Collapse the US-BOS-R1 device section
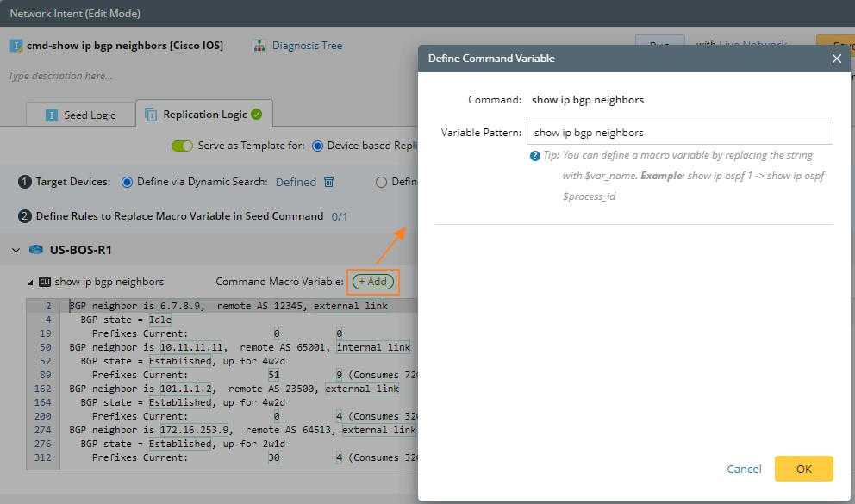 (16, 250)
